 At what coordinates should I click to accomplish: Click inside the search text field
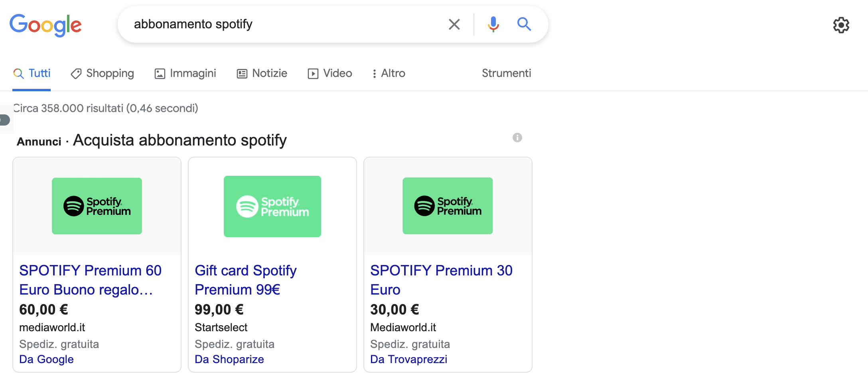point(279,24)
